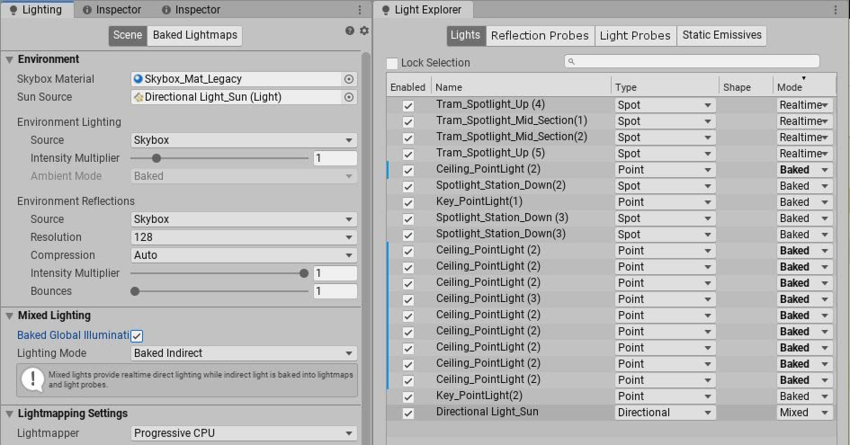The image size is (850, 445).
Task: Disable the Directional Light_Sun enabled checkbox
Action: coord(408,412)
